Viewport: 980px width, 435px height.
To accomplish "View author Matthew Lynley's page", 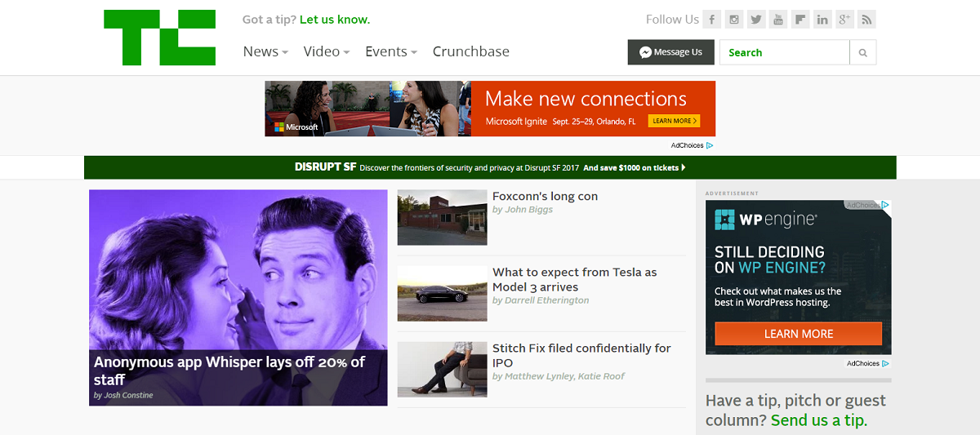I will pos(540,376).
